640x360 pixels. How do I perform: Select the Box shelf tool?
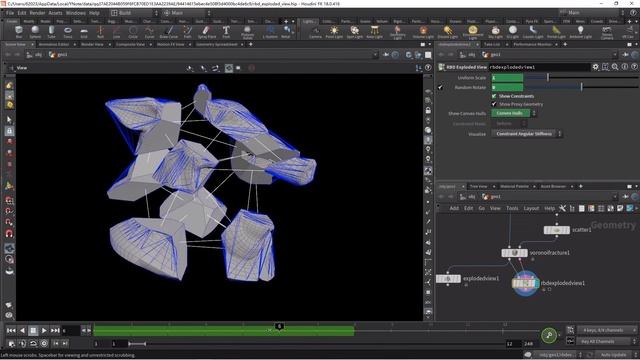pyautogui.click(x=19, y=31)
